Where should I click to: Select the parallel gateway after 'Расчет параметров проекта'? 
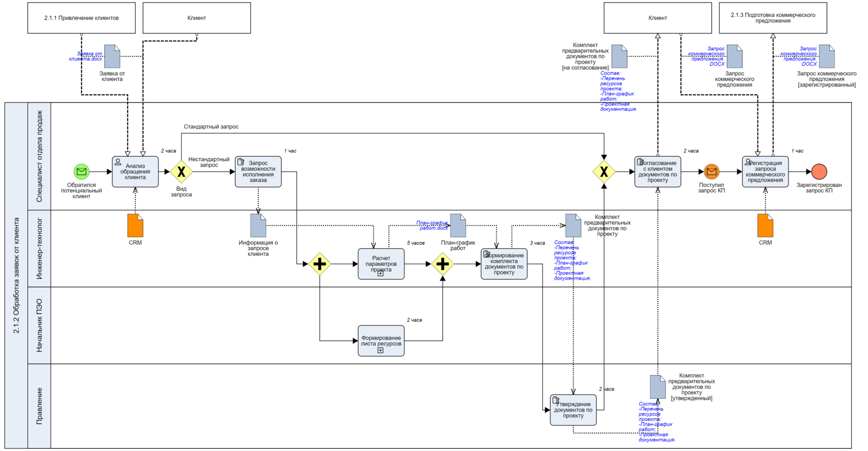(443, 264)
